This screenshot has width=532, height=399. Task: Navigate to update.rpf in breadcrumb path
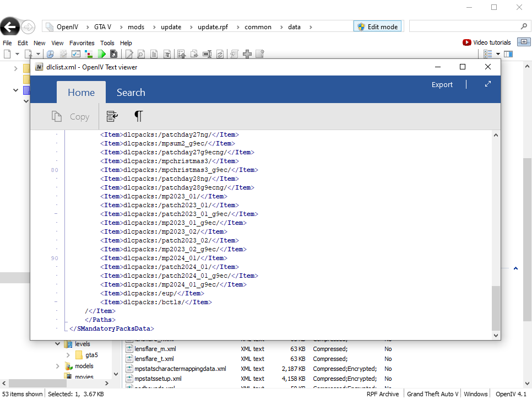tap(213, 27)
